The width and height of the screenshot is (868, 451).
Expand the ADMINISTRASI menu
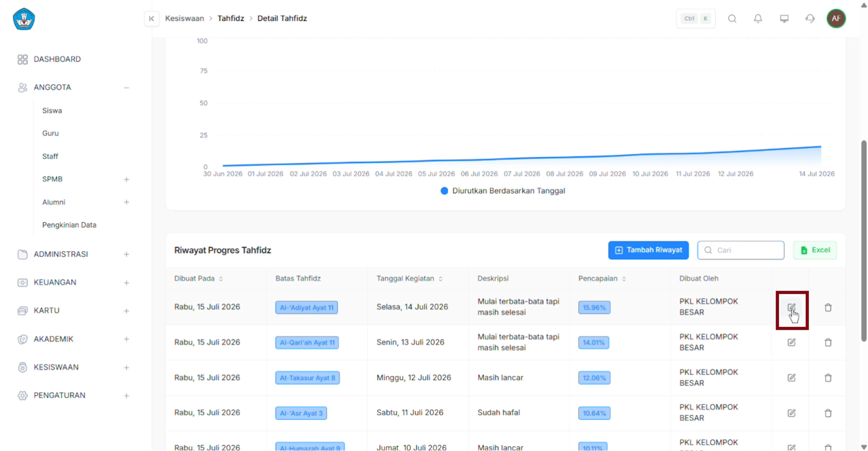click(x=126, y=254)
